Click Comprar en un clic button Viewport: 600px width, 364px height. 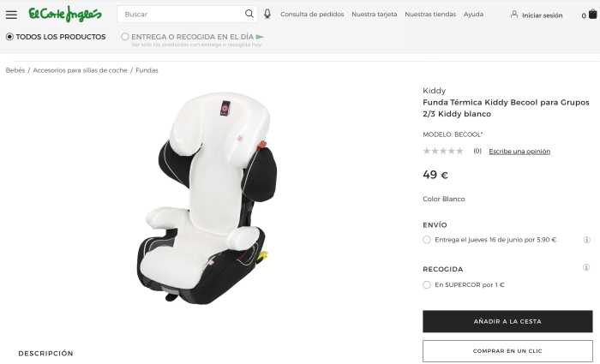[507, 351]
